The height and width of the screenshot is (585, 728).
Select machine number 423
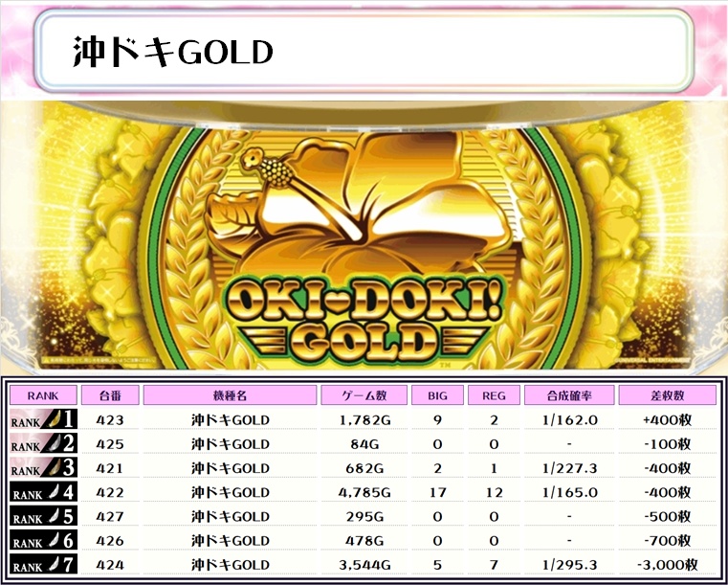(110, 420)
